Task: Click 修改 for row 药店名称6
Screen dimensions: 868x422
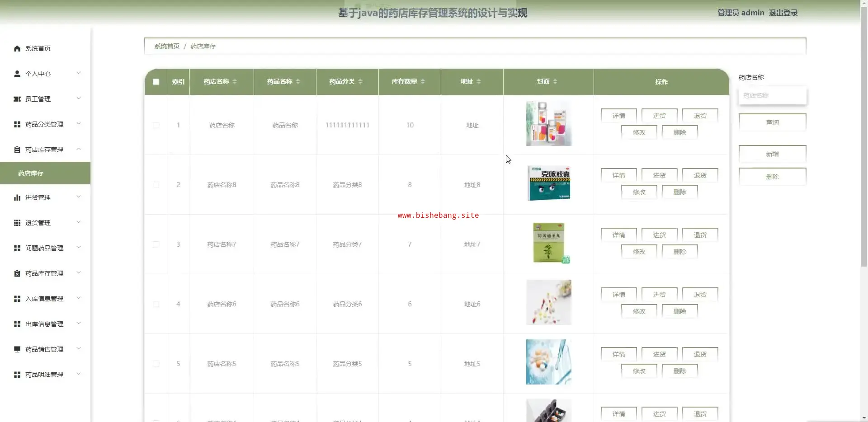Action: [639, 311]
